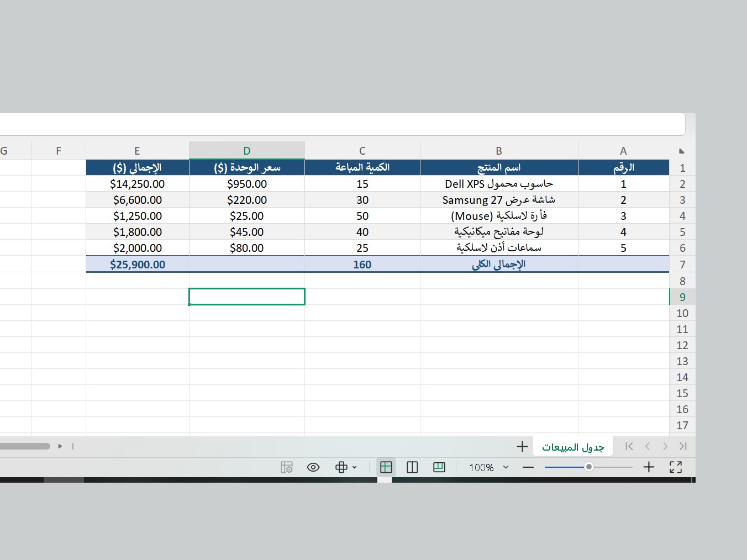Switch to Normal view
The height and width of the screenshot is (560, 747).
(386, 467)
